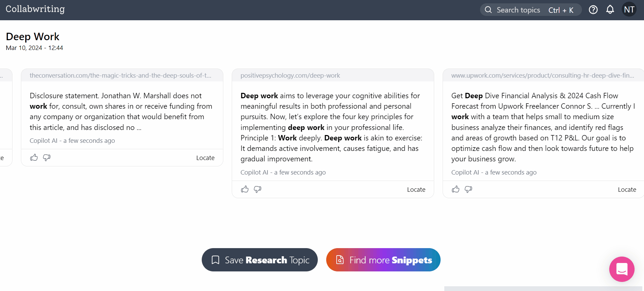Locate the Upwork snippet source
Screen dimensions: 644x291
pyautogui.click(x=627, y=190)
